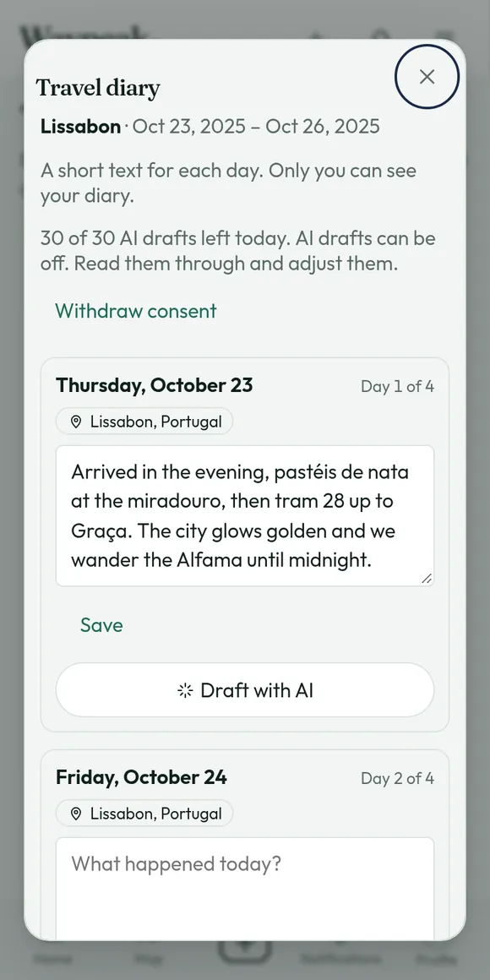Generate a draft with AI for Thursday
This screenshot has width=490, height=980.
[x=245, y=690]
